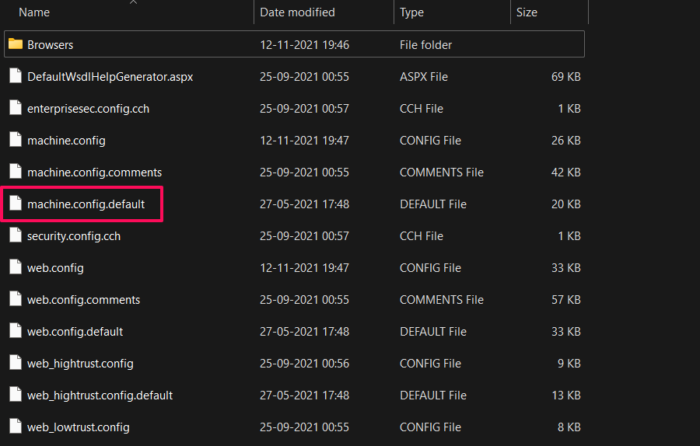Select the Browsers folder name
700x446 pixels.
[50, 45]
